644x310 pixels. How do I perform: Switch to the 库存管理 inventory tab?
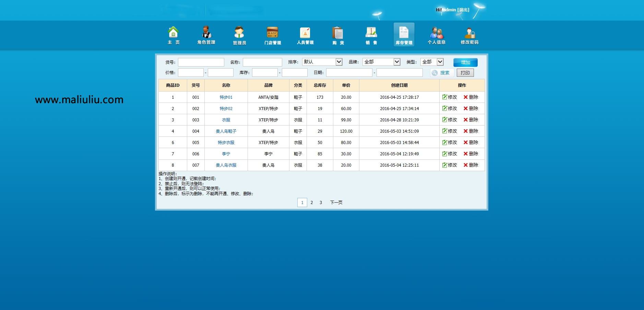coord(404,34)
